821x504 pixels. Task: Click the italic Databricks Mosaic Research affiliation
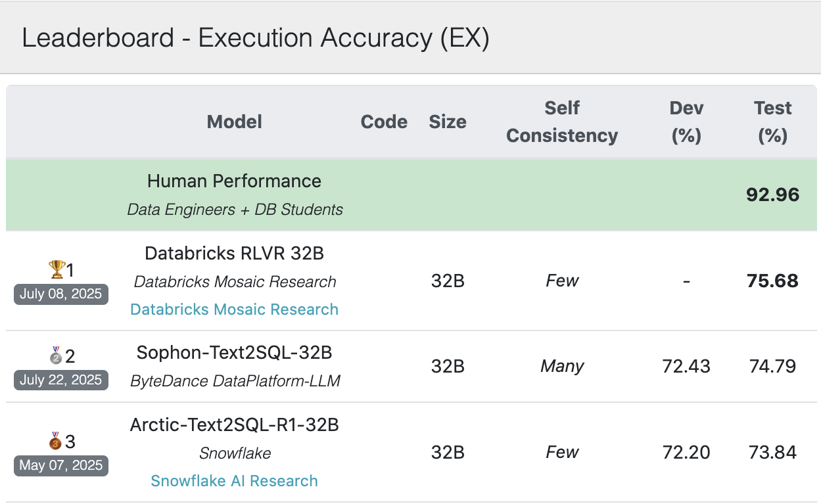[x=235, y=282]
